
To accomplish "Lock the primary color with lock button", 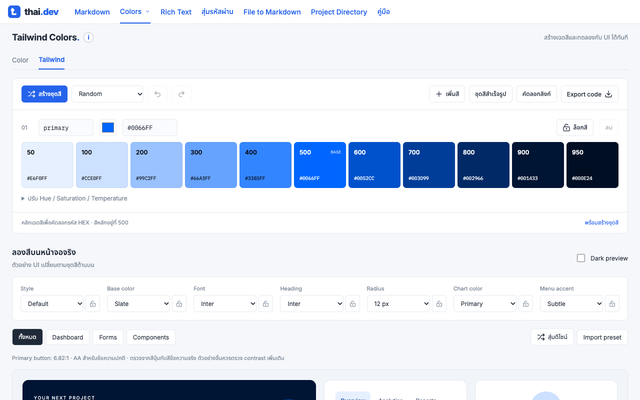I will click(575, 127).
